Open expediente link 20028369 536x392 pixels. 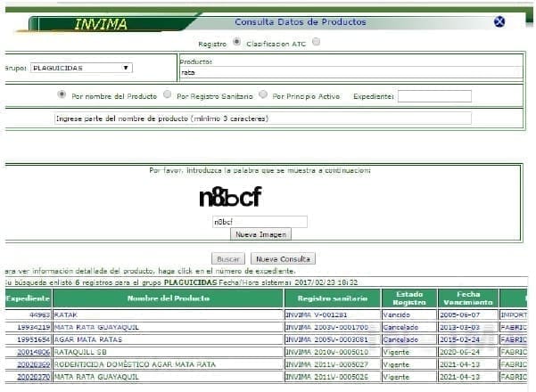pos(34,364)
